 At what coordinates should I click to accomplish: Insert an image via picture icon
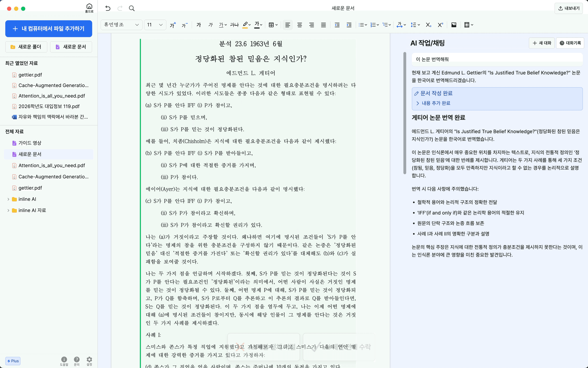454,25
